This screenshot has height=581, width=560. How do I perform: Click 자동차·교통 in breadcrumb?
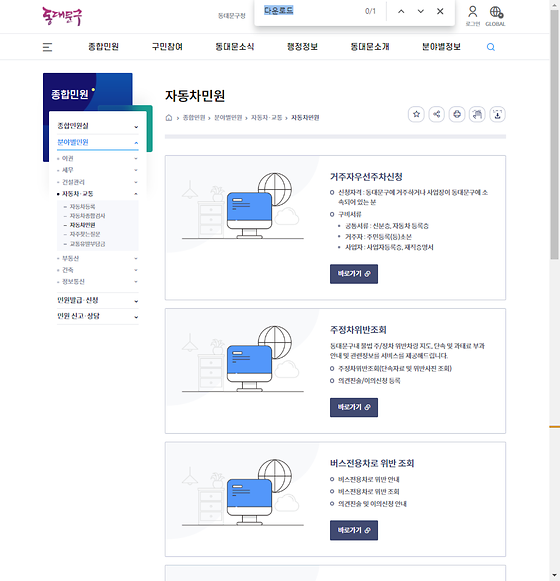(266, 118)
